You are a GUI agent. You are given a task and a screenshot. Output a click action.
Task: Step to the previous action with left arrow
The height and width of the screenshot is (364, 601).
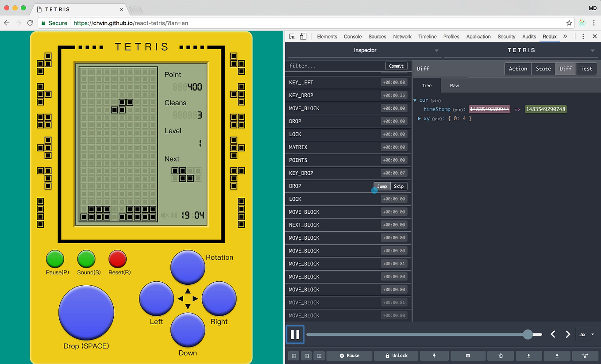553,334
